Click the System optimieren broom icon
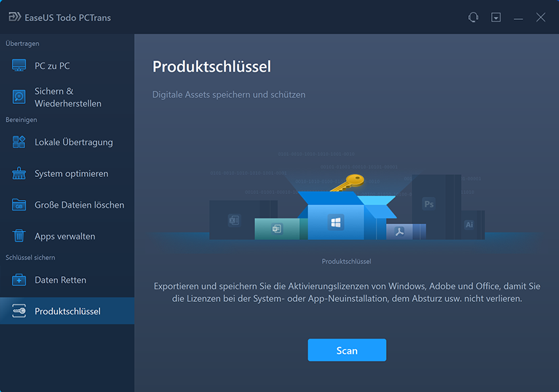 click(x=19, y=174)
